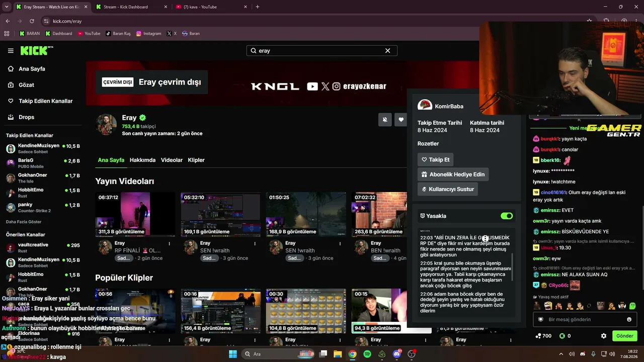Screen dimensions: 644x362
Task: Open Takip Edilen Kanallar sidebar item
Action: tap(45, 101)
